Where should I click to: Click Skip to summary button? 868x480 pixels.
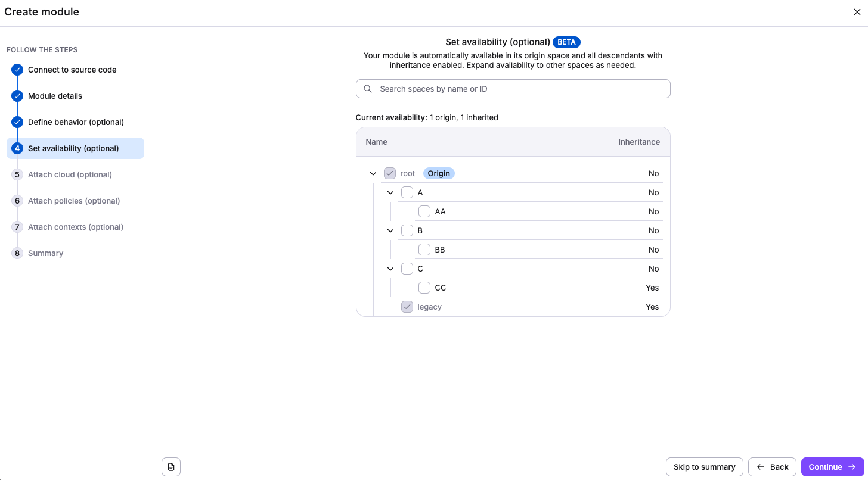pyautogui.click(x=704, y=467)
